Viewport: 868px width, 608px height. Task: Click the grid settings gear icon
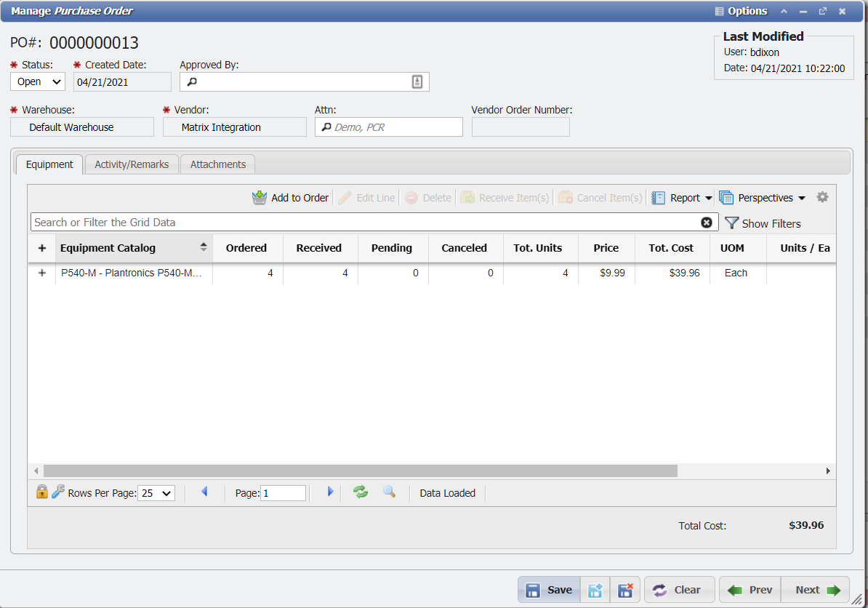(x=822, y=197)
